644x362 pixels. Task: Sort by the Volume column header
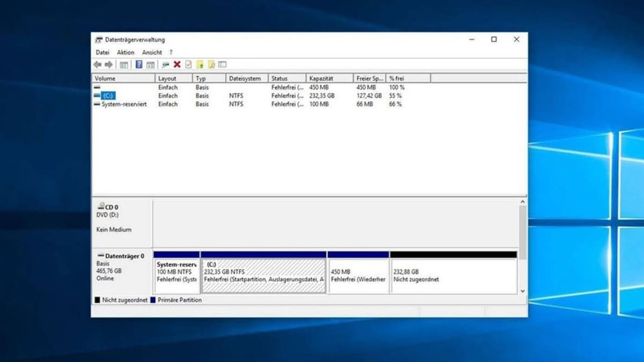[x=123, y=78]
